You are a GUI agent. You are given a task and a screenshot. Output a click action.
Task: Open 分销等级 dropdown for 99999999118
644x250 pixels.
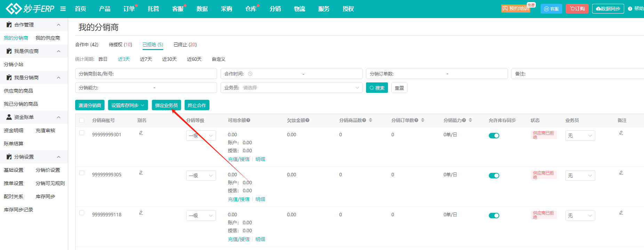click(x=201, y=216)
